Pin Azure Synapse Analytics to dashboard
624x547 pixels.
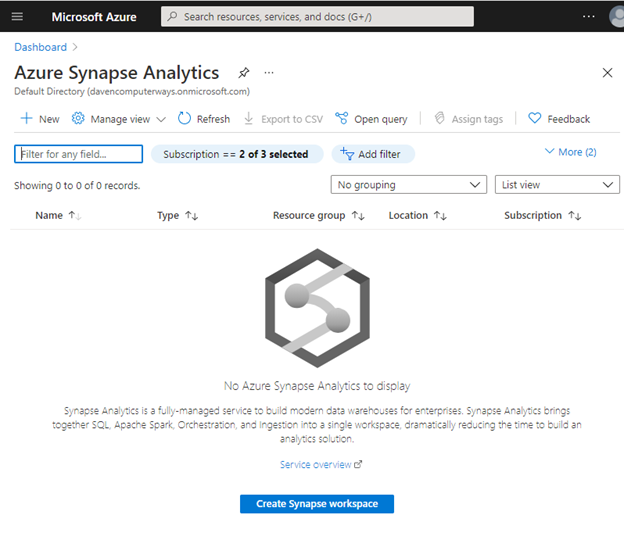coord(244,73)
